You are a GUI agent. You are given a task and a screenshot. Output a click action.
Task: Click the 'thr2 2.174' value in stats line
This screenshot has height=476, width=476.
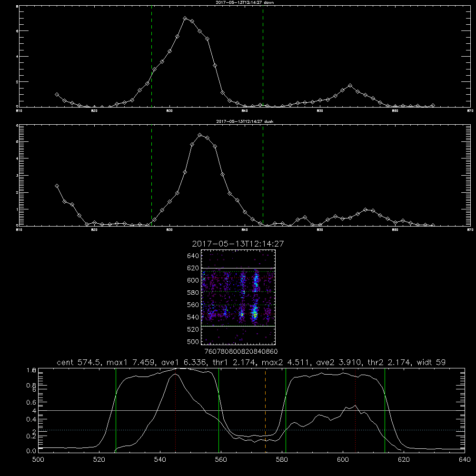[x=389, y=362]
